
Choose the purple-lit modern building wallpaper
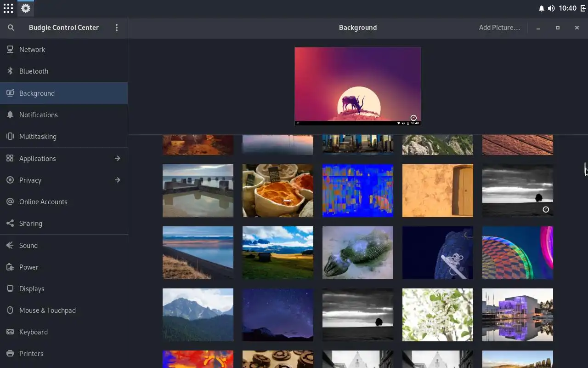[518, 315]
